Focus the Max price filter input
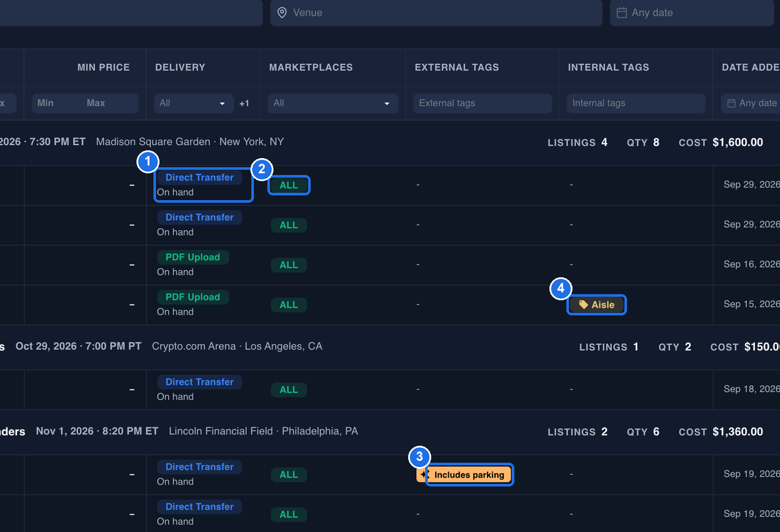 coord(110,103)
